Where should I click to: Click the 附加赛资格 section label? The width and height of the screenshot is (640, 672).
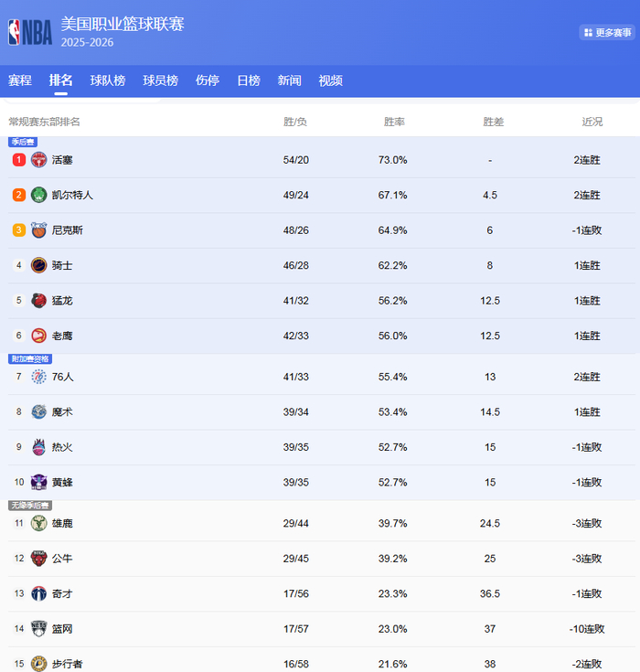click(30, 358)
